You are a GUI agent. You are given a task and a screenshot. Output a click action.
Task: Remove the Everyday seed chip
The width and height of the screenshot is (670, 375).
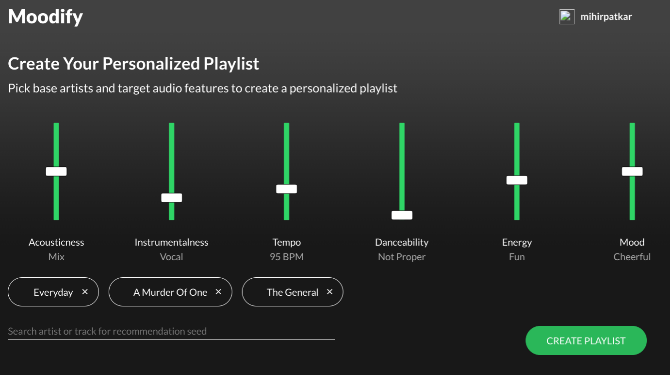(85, 292)
